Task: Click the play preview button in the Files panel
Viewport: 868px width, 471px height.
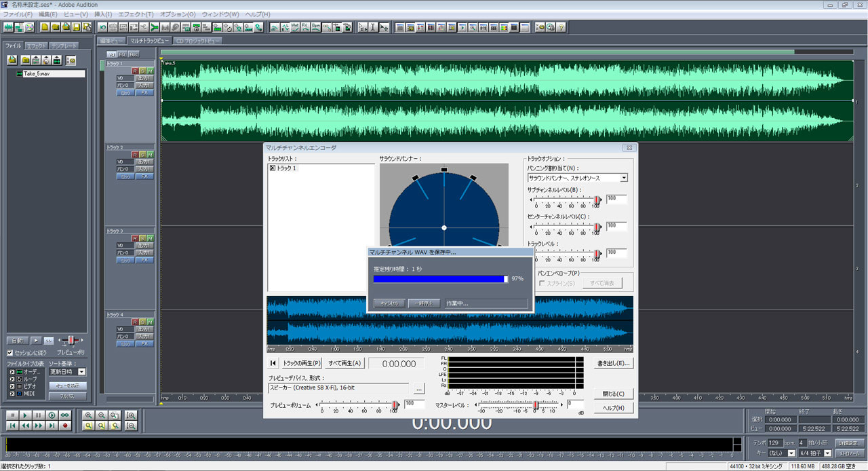Action: pyautogui.click(x=37, y=340)
